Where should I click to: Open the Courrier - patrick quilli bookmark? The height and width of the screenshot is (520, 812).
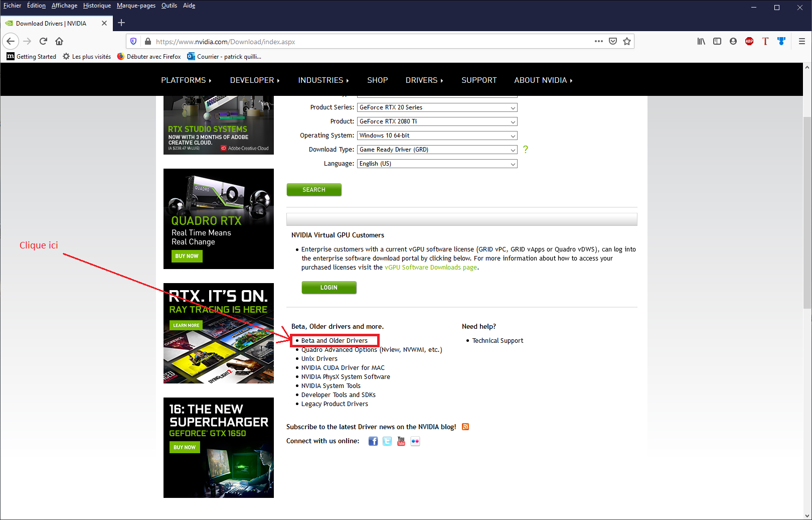pos(224,56)
